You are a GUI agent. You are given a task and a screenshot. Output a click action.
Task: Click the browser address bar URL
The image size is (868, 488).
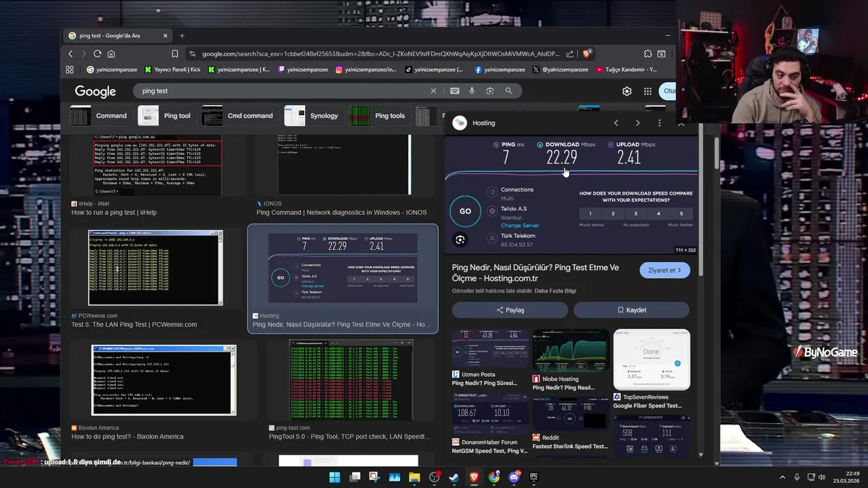pos(380,54)
